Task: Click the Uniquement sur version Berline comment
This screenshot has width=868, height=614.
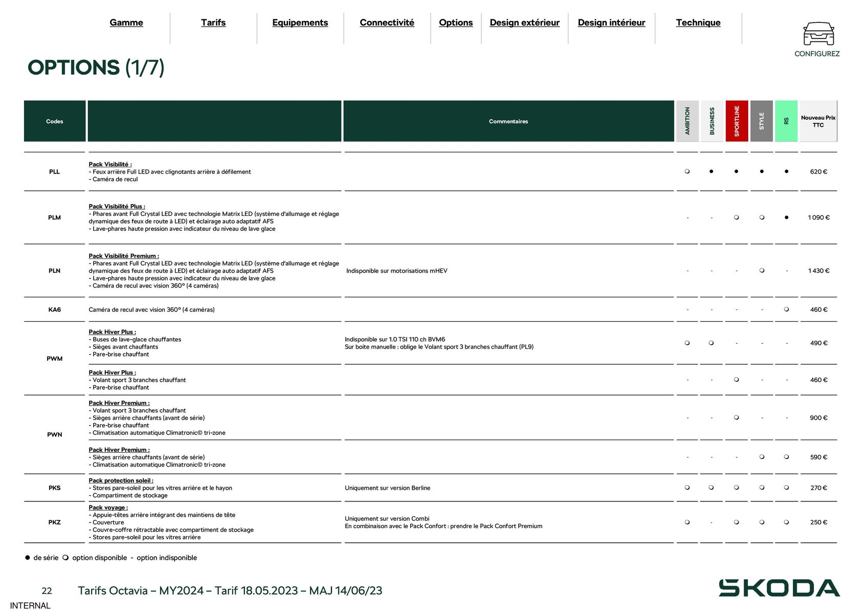Action: click(x=388, y=488)
